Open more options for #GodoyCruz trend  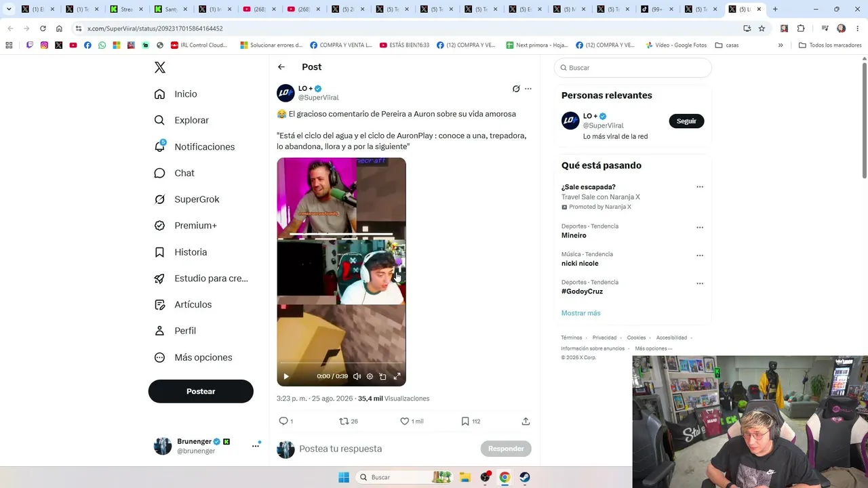(x=700, y=283)
